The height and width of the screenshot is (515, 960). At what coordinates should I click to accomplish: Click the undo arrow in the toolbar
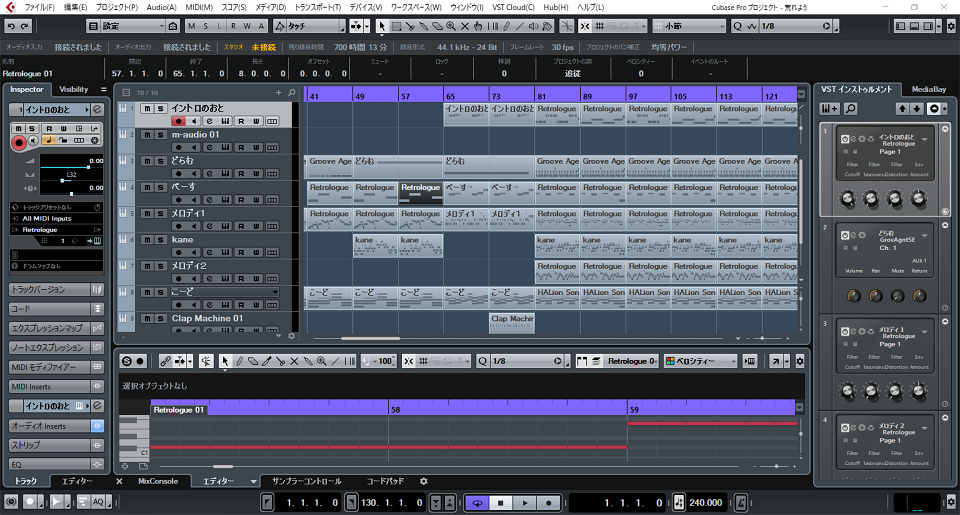point(11,26)
